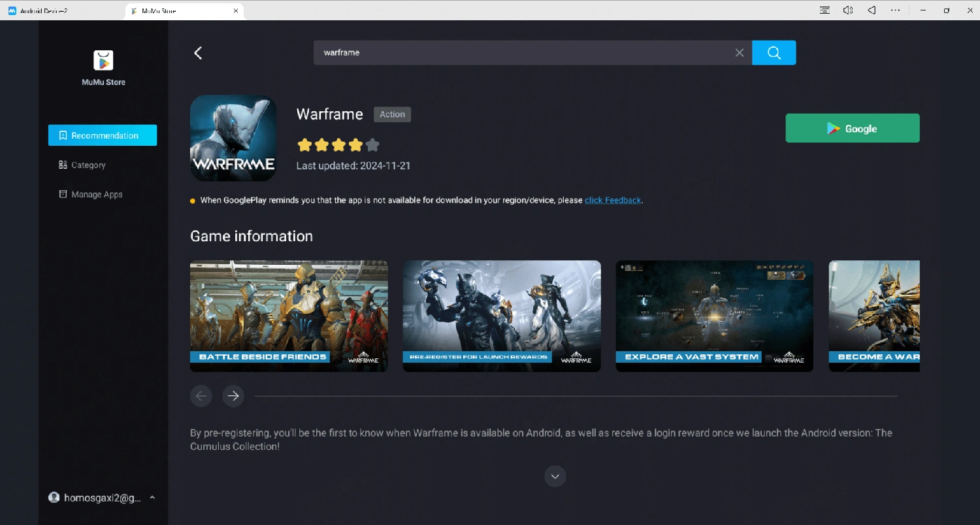Advance screenshots with the right arrow
Screen dimensions: 980x525
[x=233, y=396]
